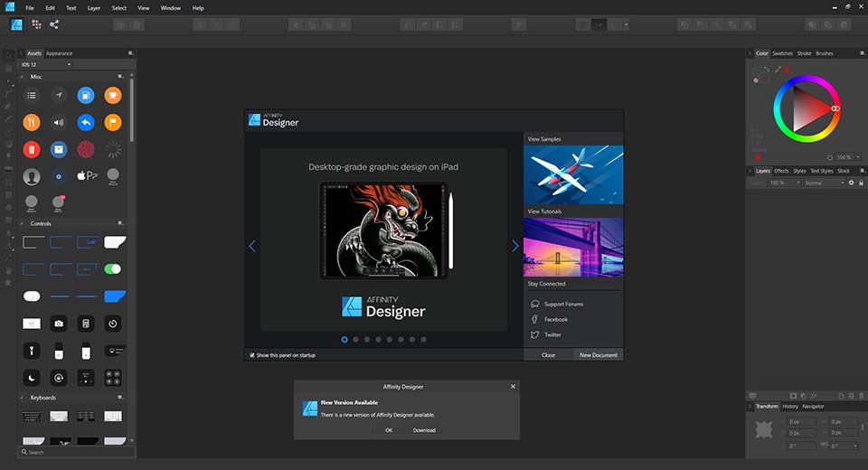Open the Window menu
This screenshot has width=868, height=470.
(x=171, y=8)
